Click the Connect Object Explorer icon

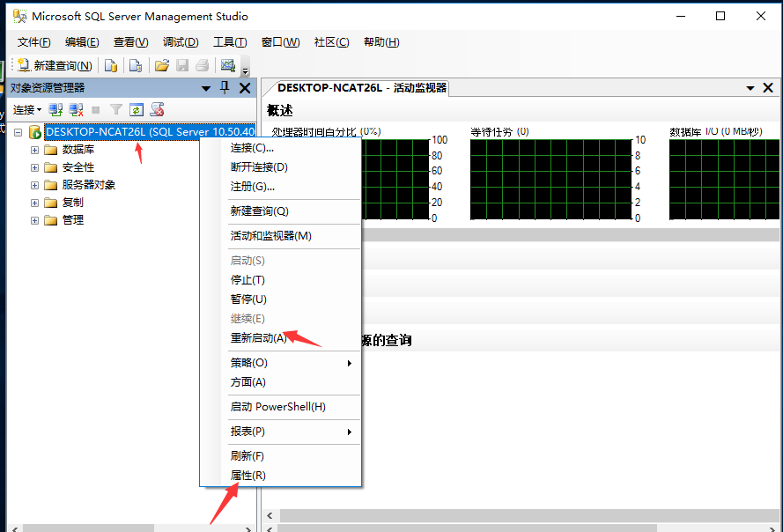[55, 110]
